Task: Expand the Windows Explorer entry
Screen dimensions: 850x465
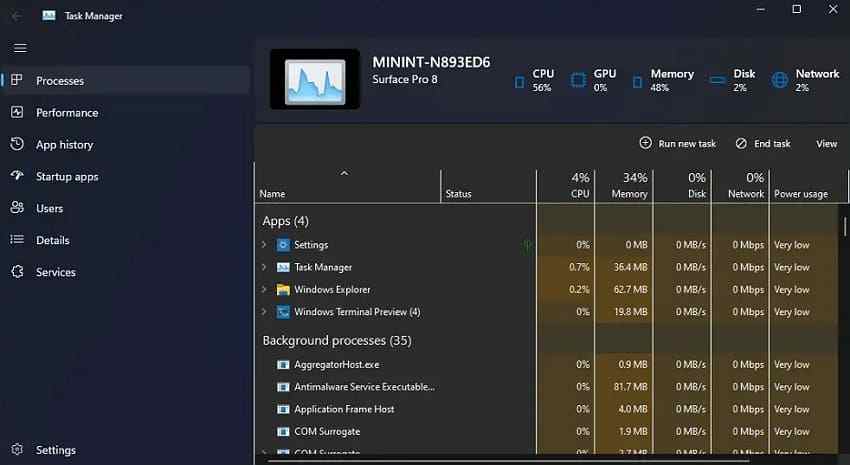Action: [264, 289]
